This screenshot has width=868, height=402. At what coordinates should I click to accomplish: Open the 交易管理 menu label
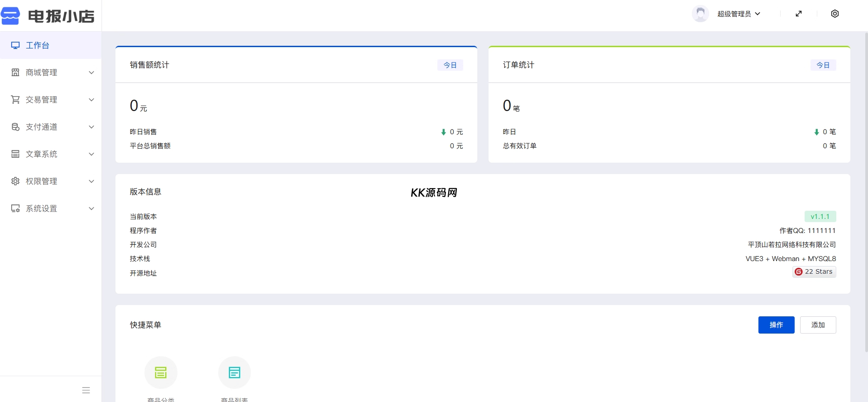[41, 100]
